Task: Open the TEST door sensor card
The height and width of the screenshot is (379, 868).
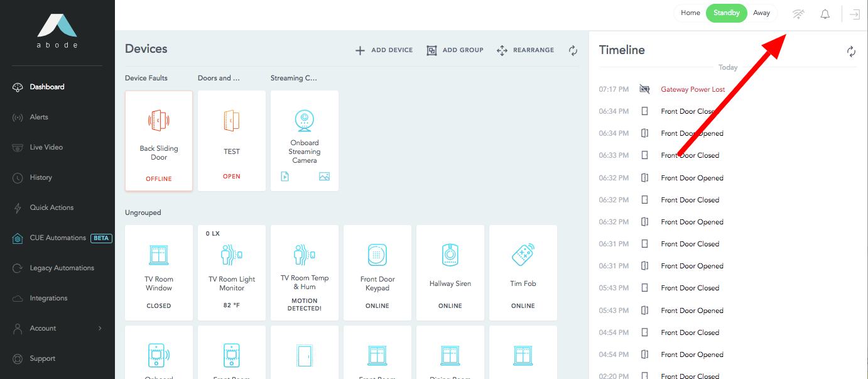Action: 232,141
